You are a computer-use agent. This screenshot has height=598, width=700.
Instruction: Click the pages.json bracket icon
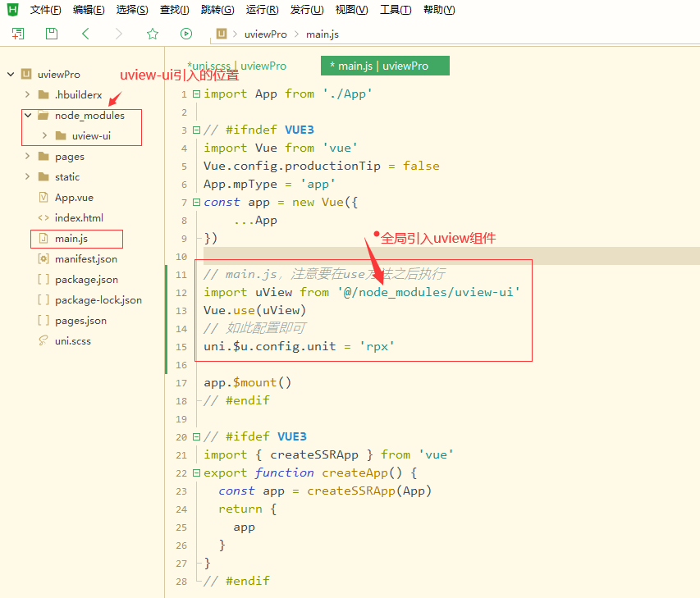pos(43,321)
